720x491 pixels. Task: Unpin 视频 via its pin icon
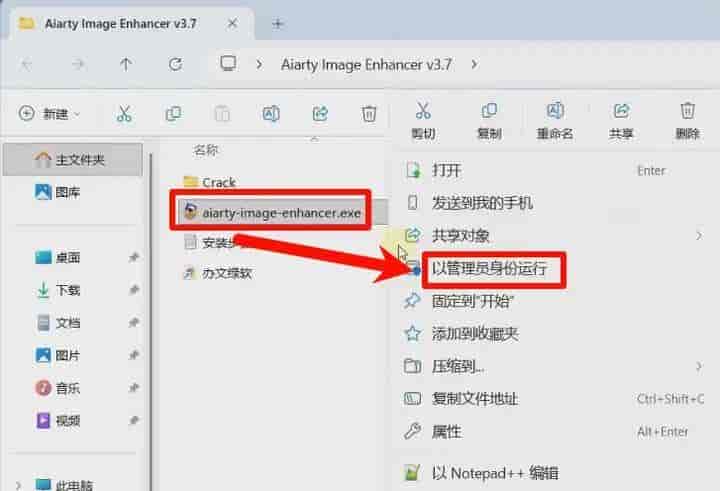click(x=134, y=420)
